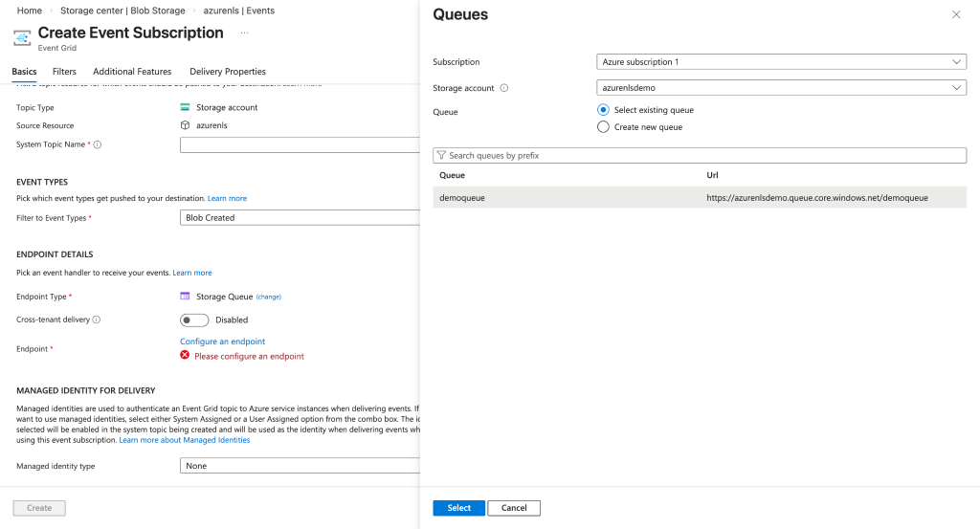Open the Delivery Properties tab

pyautogui.click(x=228, y=71)
